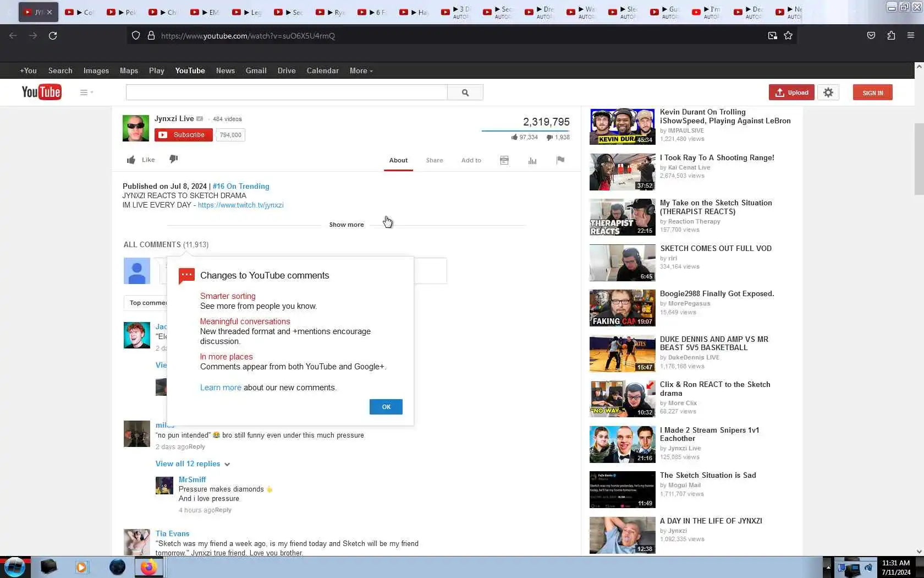This screenshot has width=924, height=578.
Task: Click the magnifier search button
Action: (465, 92)
